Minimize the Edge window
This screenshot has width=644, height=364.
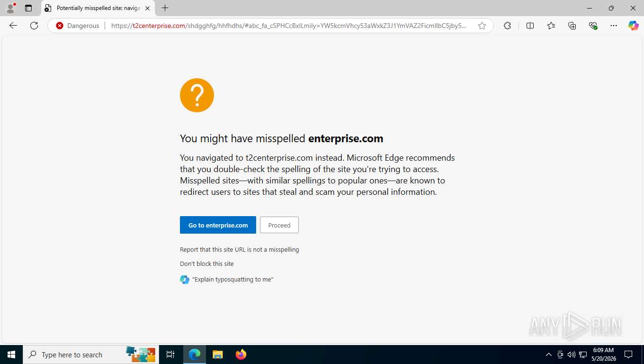[x=590, y=8]
